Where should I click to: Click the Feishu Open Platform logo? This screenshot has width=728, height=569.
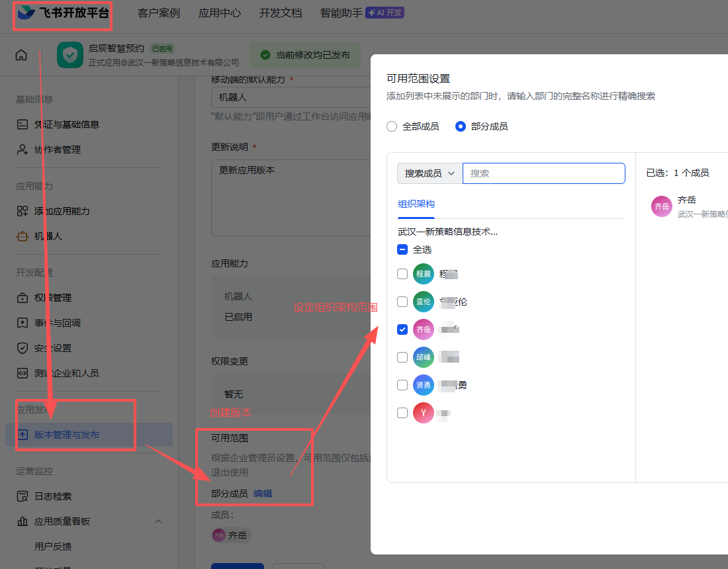(x=63, y=13)
